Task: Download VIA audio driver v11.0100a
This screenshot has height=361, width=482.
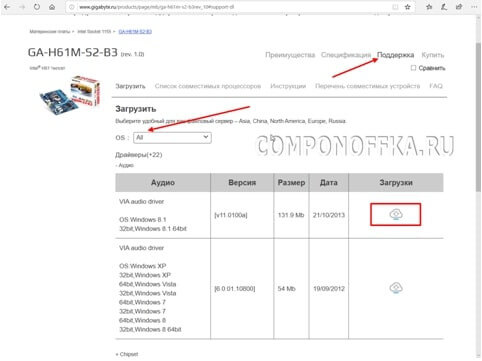Action: (x=396, y=214)
